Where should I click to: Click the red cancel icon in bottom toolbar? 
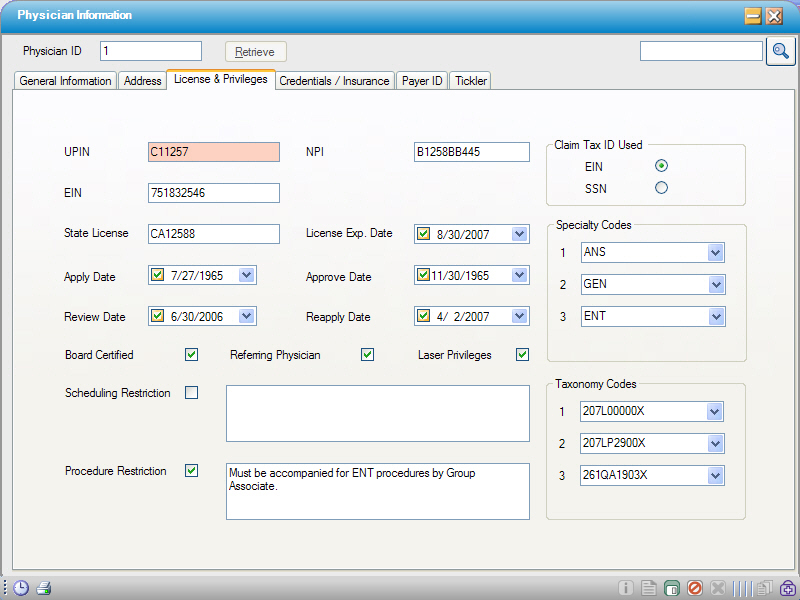point(695,588)
